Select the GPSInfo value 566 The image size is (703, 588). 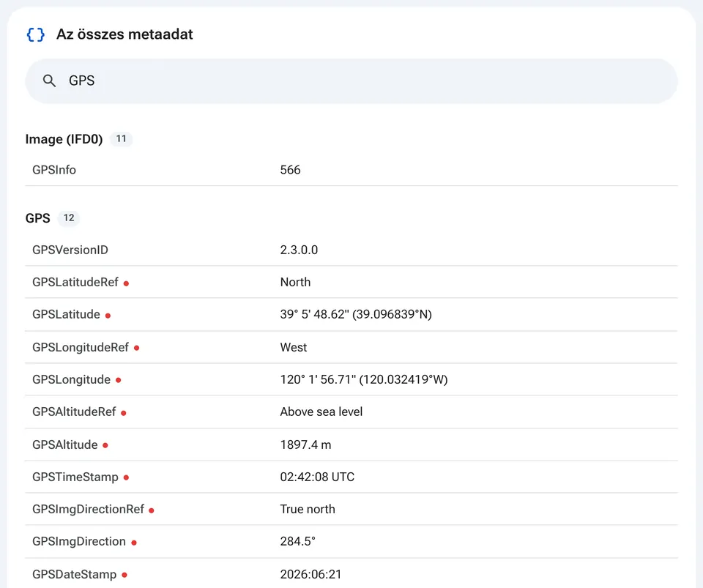click(x=291, y=170)
